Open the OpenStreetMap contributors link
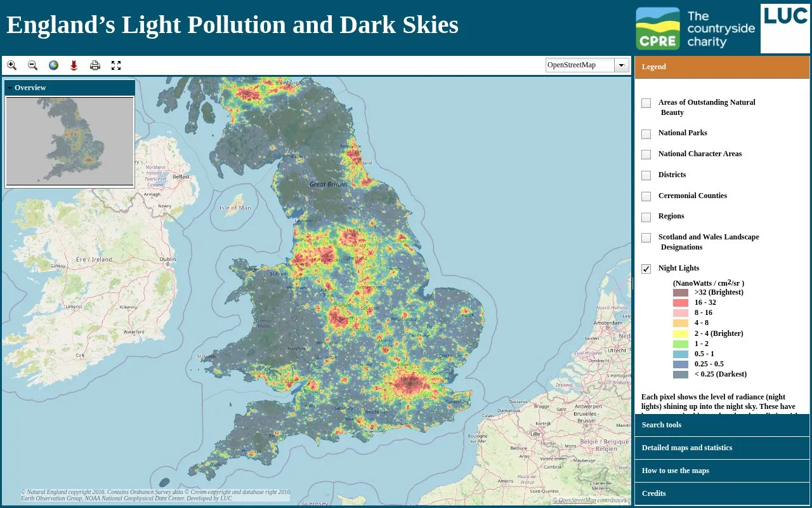 (x=577, y=500)
